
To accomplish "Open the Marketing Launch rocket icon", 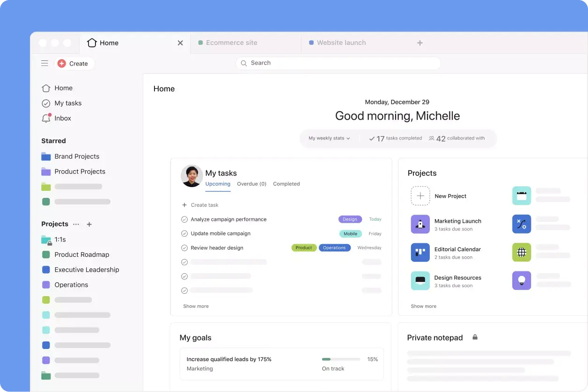I will pos(420,225).
